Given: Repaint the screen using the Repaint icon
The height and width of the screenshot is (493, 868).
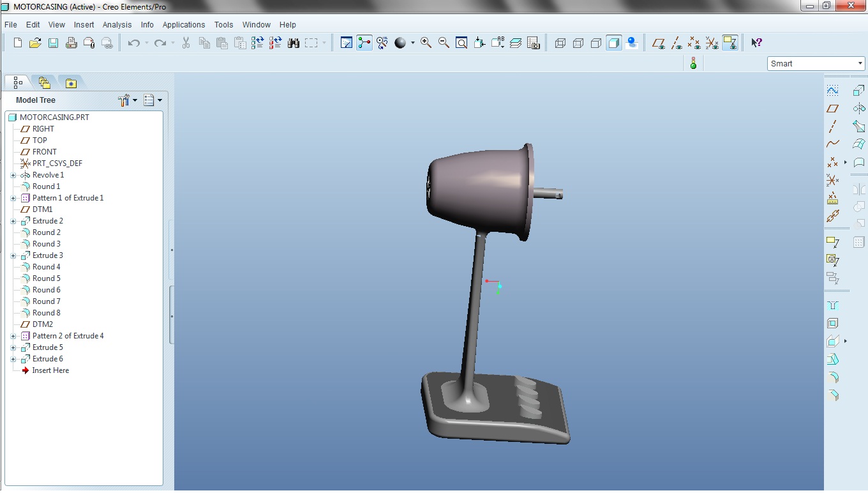Looking at the screenshot, I should tap(347, 43).
